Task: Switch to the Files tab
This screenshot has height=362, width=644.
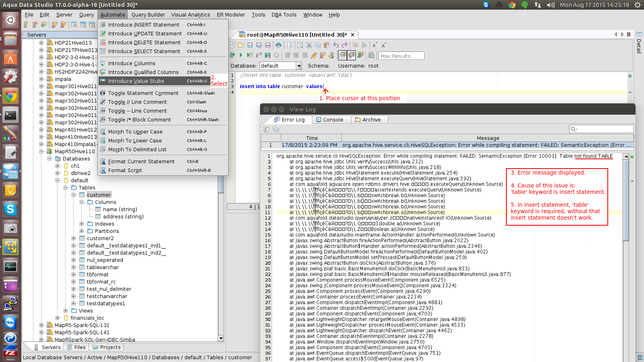Action: click(76, 347)
